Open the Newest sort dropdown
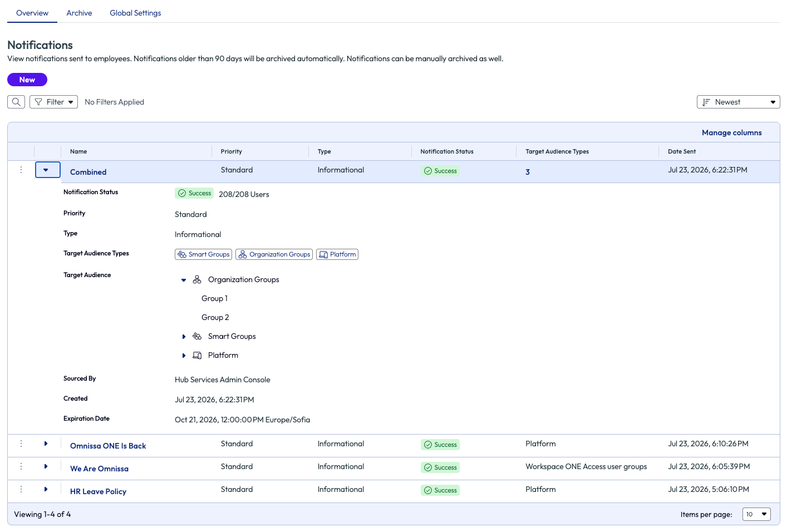The height and width of the screenshot is (532, 787). tap(738, 102)
